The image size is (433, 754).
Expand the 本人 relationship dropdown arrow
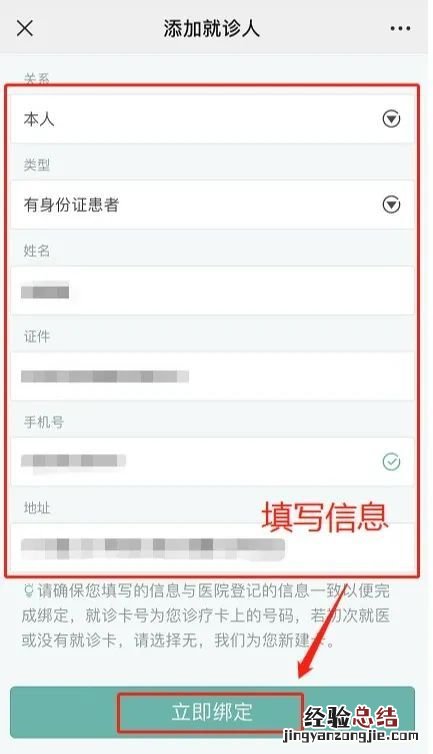click(391, 119)
